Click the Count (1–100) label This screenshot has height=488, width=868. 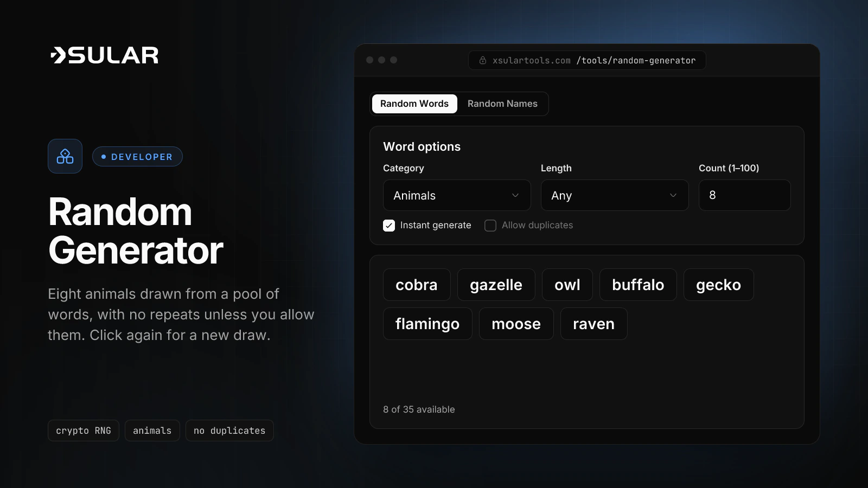click(x=729, y=168)
